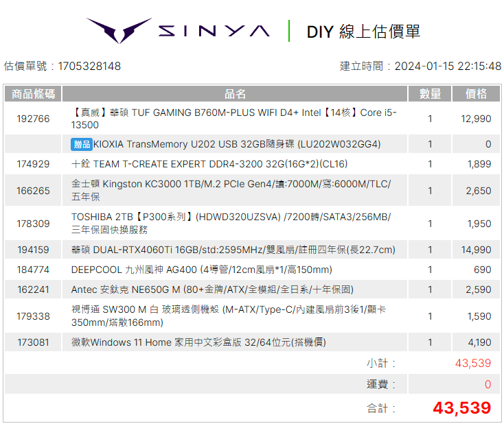Screen dimensions: 504x426
Task: Select price 12,990
Action: pyautogui.click(x=476, y=119)
